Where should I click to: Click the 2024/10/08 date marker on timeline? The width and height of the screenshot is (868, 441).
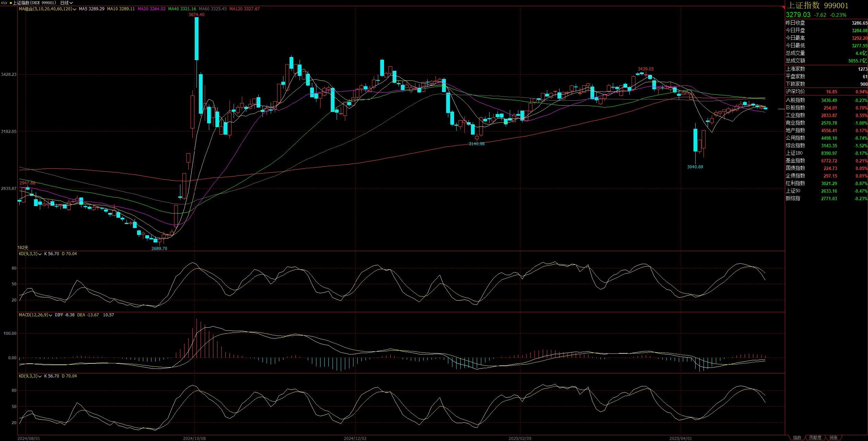pos(194,438)
